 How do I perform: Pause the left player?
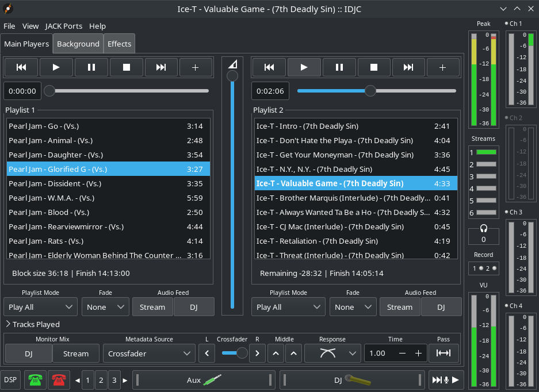click(91, 67)
